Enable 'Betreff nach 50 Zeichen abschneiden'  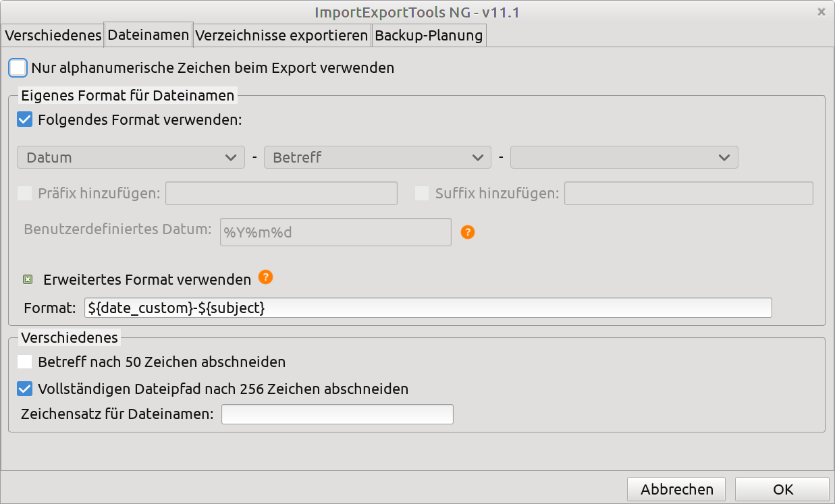coord(25,362)
